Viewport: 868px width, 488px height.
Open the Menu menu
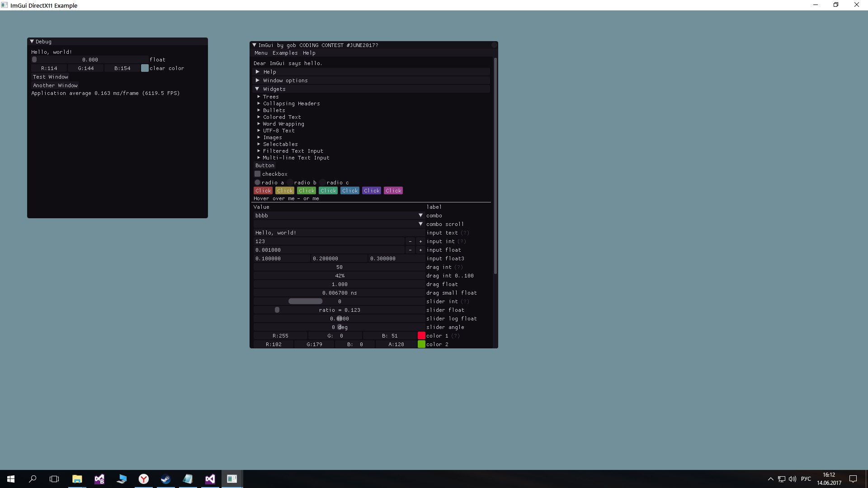tap(261, 53)
